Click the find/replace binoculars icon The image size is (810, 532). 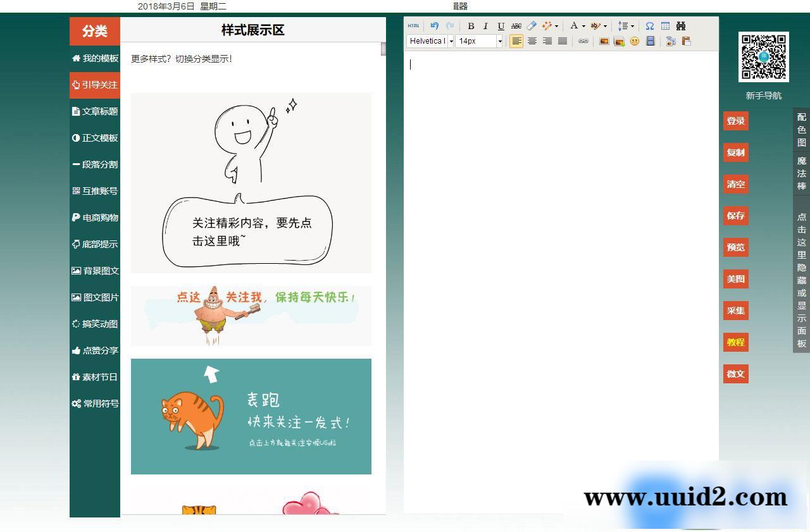pyautogui.click(x=682, y=26)
